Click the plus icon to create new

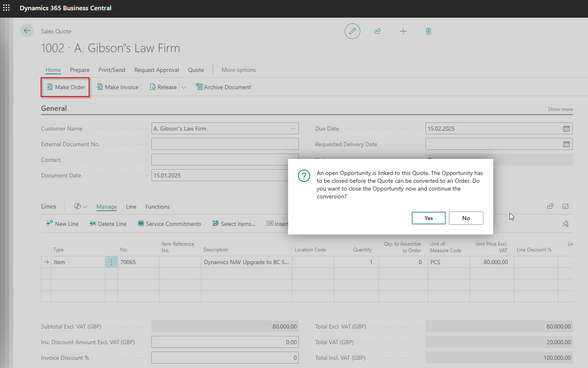pos(403,31)
